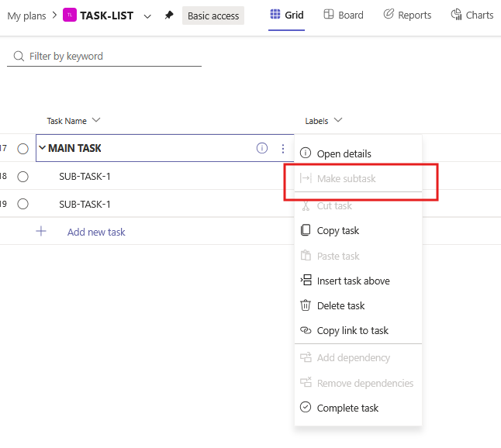The height and width of the screenshot is (448, 501).
Task: Select Open details from context menu
Action: (358, 153)
